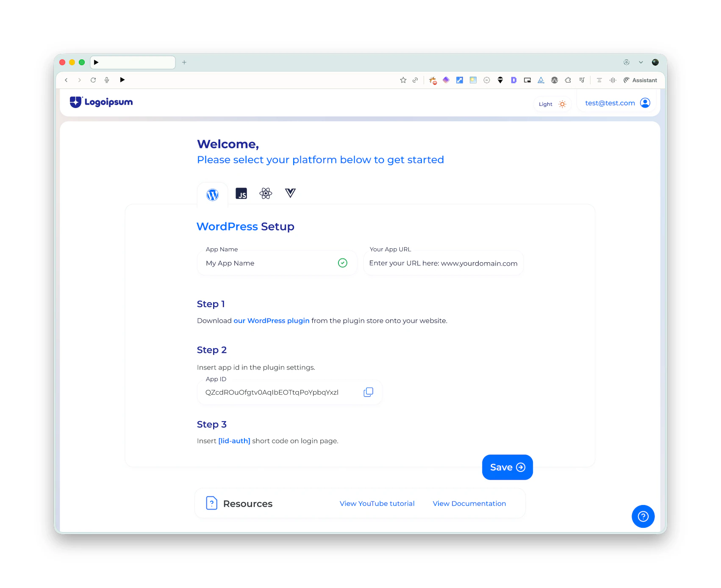This screenshot has width=721, height=588.
Task: Expand the tab list chevron
Action: (641, 62)
